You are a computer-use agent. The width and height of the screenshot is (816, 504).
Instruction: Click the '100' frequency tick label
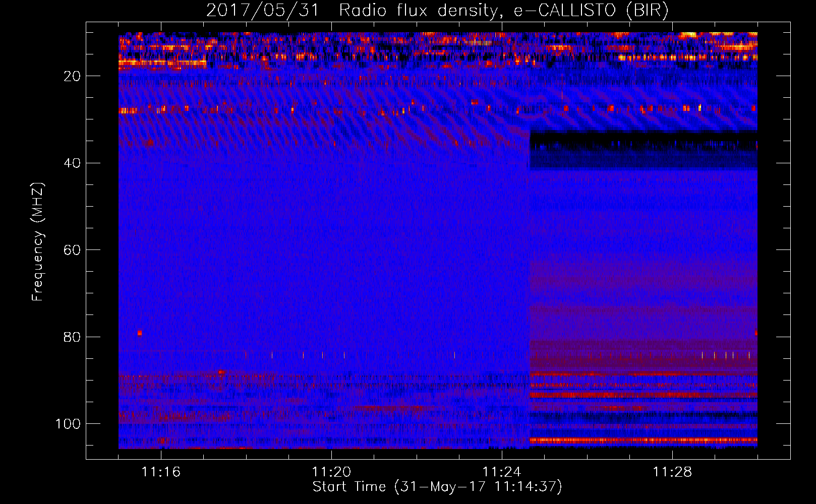click(x=68, y=424)
